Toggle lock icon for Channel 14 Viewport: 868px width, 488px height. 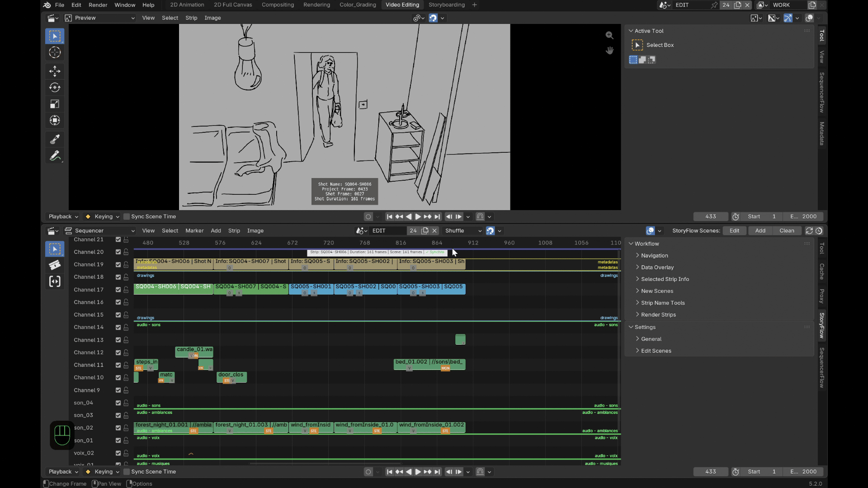[x=126, y=327]
